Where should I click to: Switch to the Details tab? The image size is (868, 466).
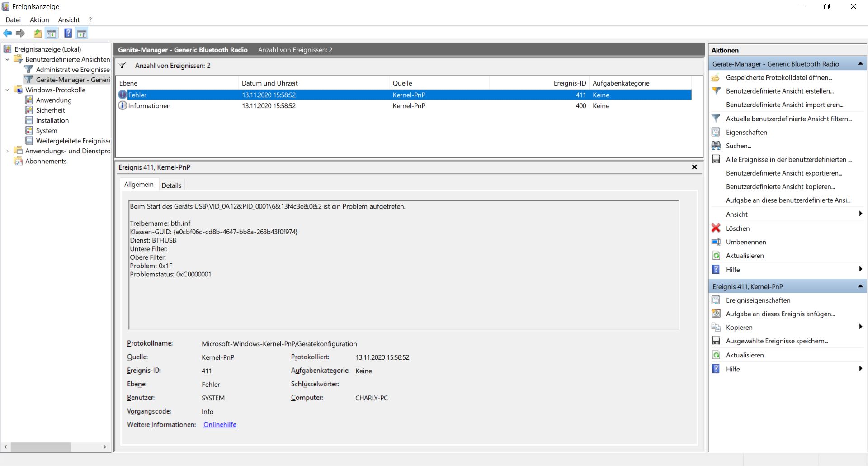171,185
